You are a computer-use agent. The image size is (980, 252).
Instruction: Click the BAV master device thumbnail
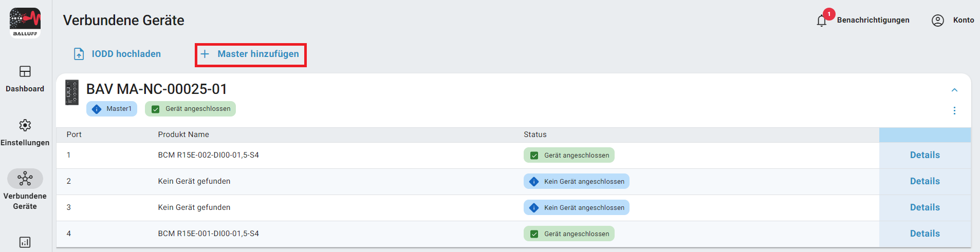pos(72,92)
